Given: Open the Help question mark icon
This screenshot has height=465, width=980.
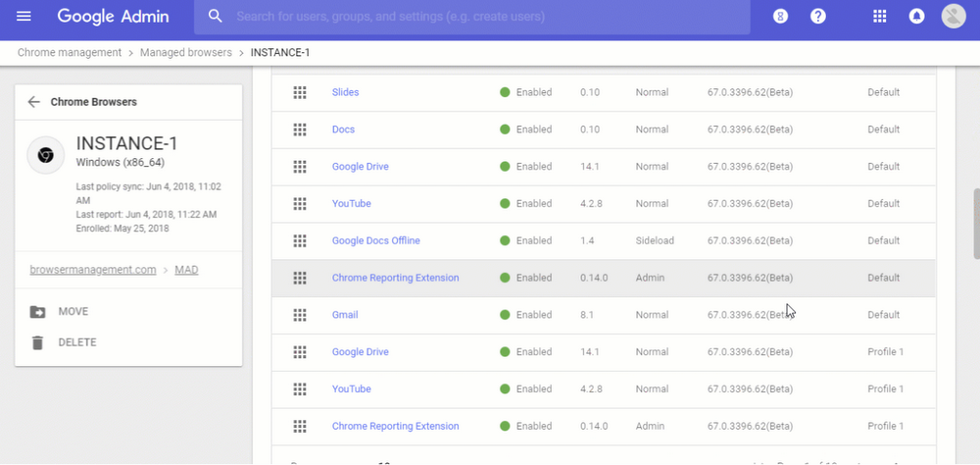Looking at the screenshot, I should [x=818, y=17].
